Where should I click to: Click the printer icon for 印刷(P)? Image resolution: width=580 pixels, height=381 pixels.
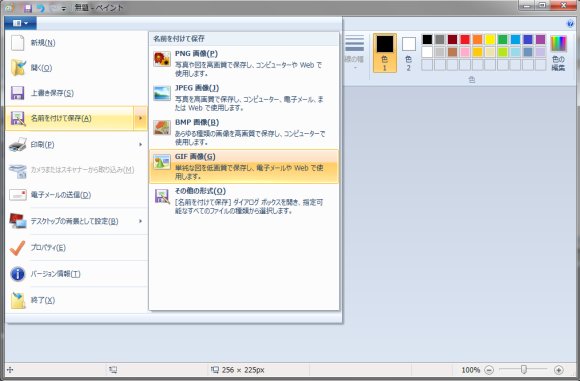pos(18,145)
